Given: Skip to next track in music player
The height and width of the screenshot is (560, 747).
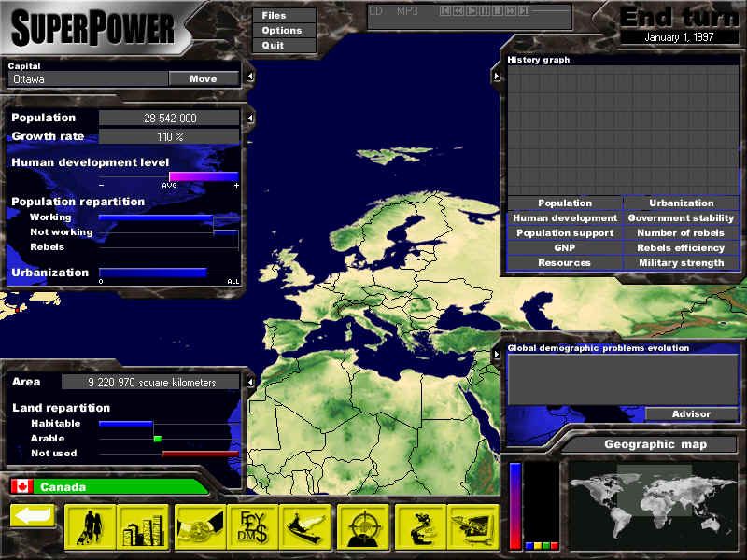Looking at the screenshot, I should tap(524, 11).
